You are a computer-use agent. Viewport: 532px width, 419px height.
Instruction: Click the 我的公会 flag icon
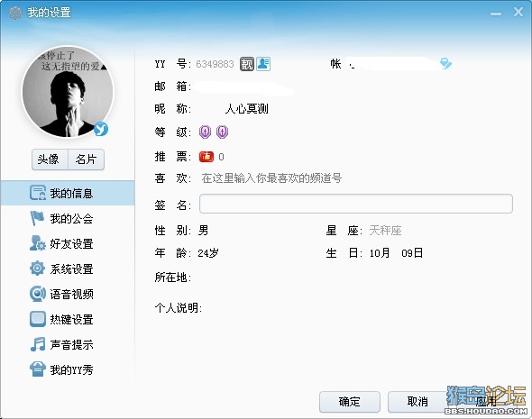(x=37, y=218)
